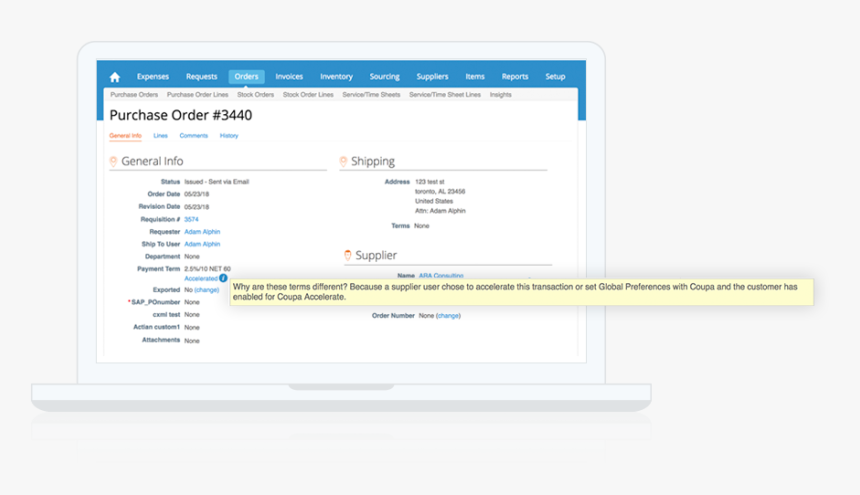The image size is (860, 495).
Task: Go to Stock Orders submenu
Action: (x=256, y=95)
